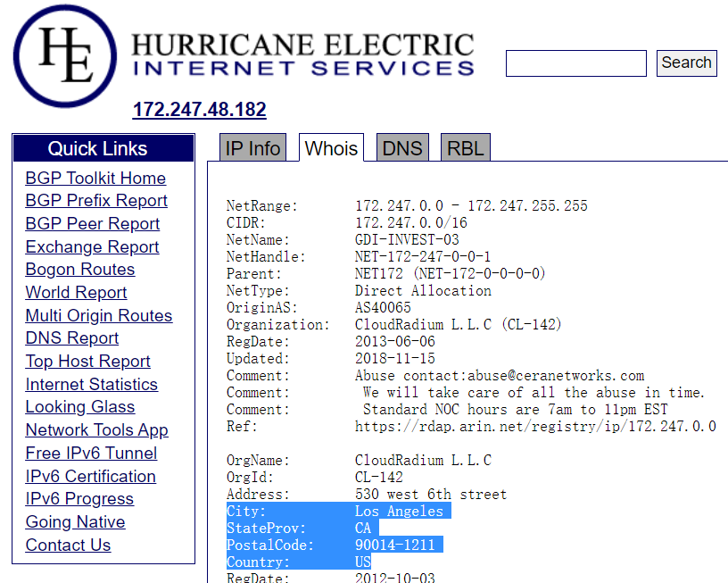The image size is (728, 583).
Task: Click the highlighted StateProv value CA
Action: click(363, 529)
